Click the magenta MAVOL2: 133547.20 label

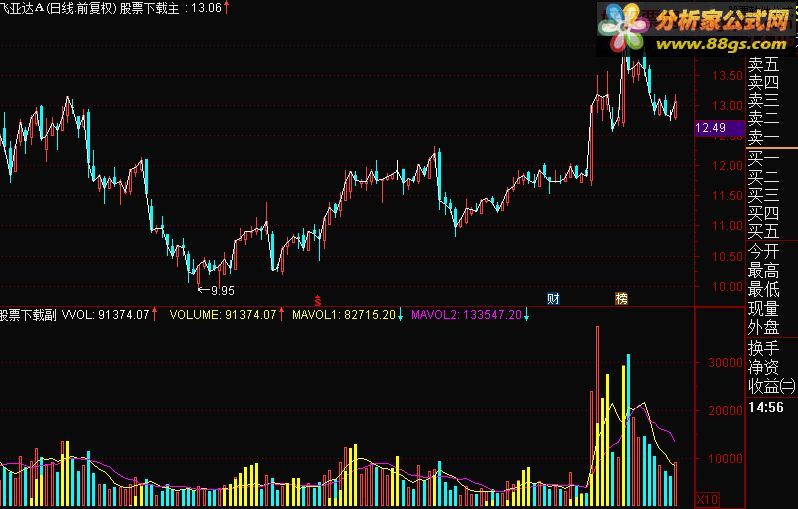[470, 315]
